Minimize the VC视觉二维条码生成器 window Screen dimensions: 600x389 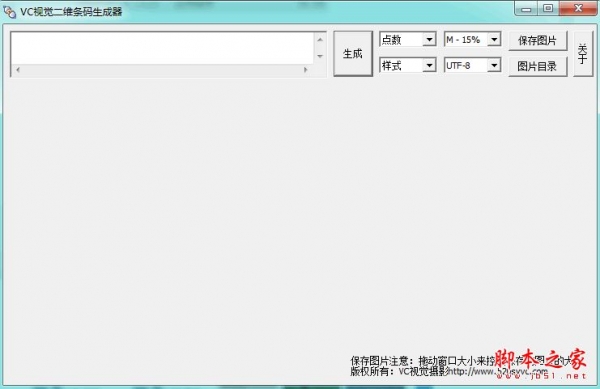[527, 9]
